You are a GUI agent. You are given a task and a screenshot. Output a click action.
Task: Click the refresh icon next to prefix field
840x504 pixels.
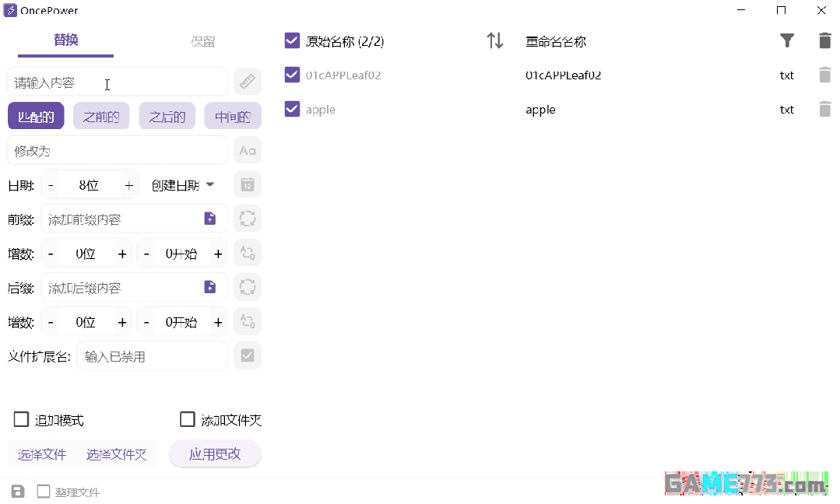coord(247,219)
